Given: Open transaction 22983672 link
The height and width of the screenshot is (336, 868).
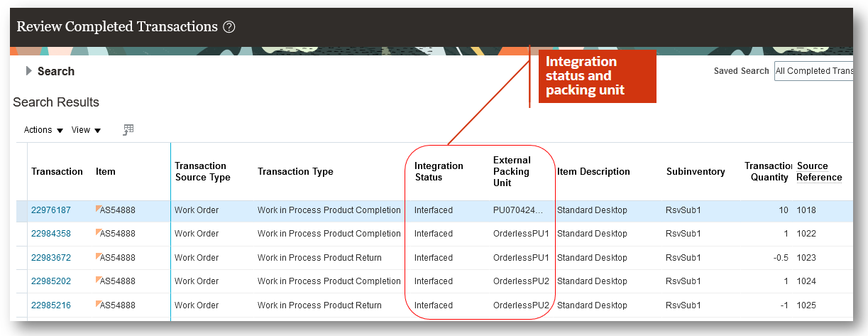Looking at the screenshot, I should (51, 258).
